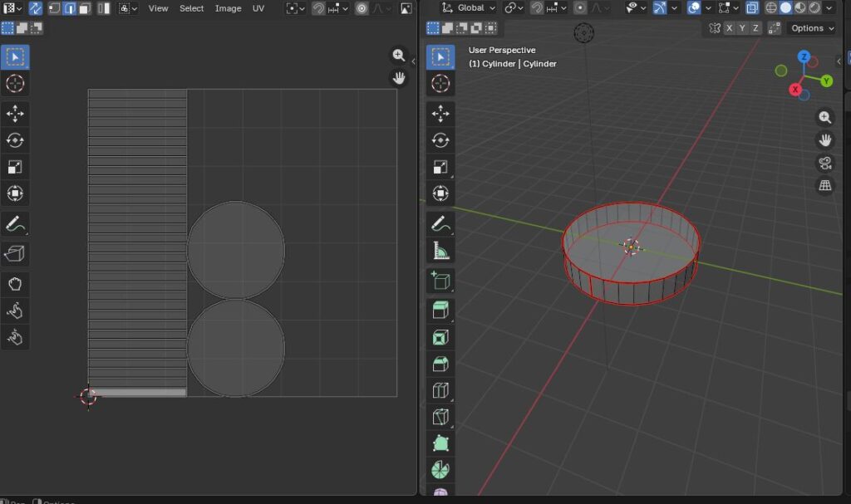Select the Extrude Region tool
Screen dimensions: 851x504
[440, 311]
